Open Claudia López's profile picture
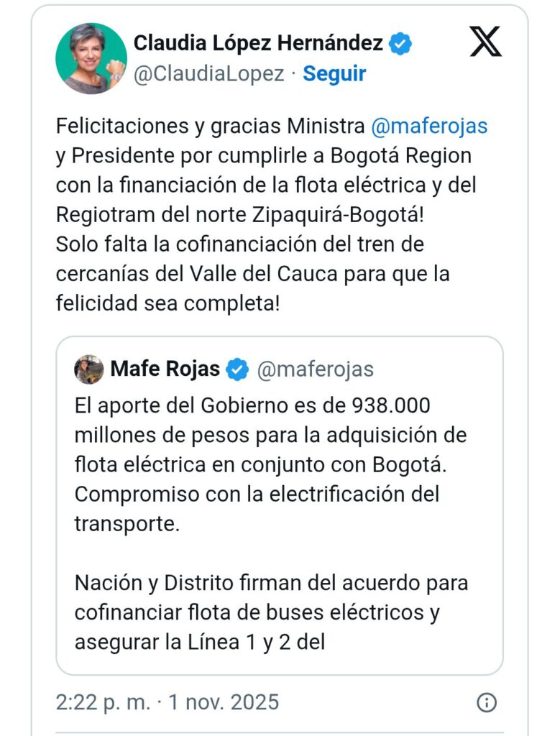Viewport: 560px width, 736px height. pyautogui.click(x=91, y=58)
